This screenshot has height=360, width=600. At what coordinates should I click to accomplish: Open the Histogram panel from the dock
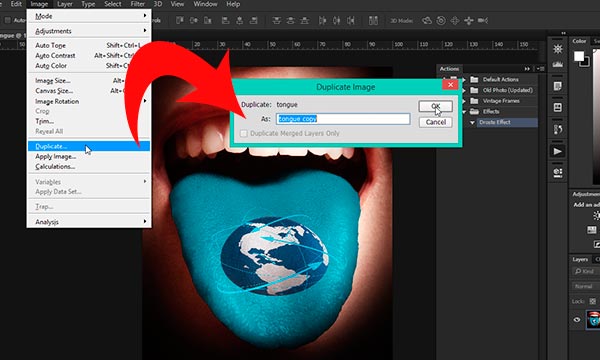coord(558,64)
